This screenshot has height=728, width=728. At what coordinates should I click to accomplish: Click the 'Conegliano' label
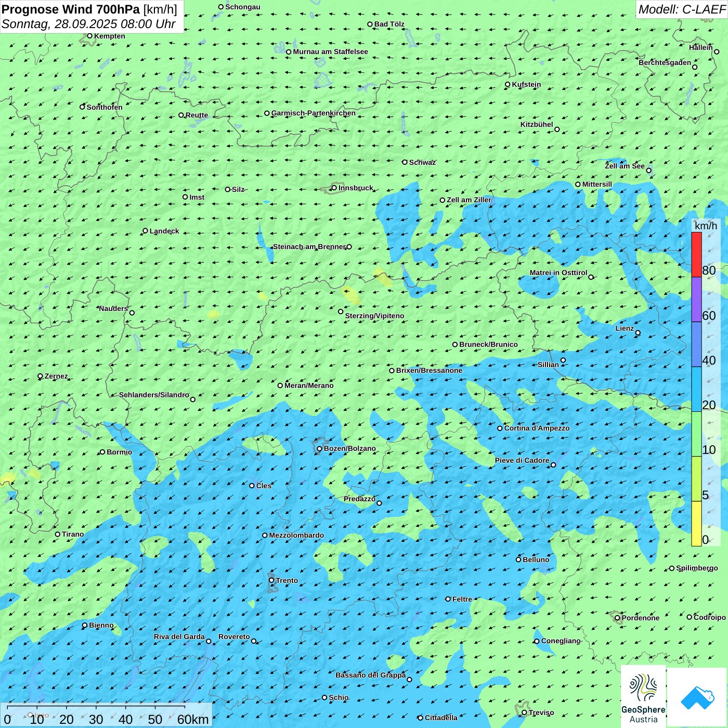pos(561,641)
